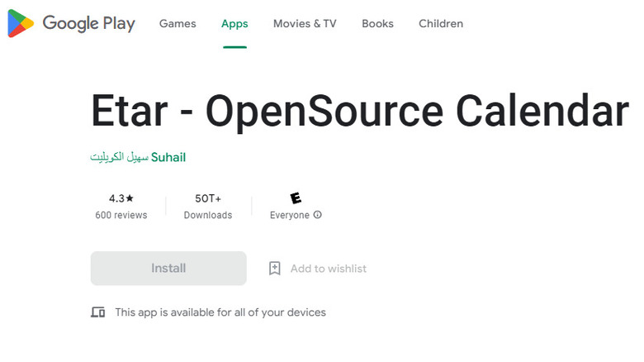Click the 50T+ downloads count
Viewport: 644px width, 362px height.
(x=208, y=198)
